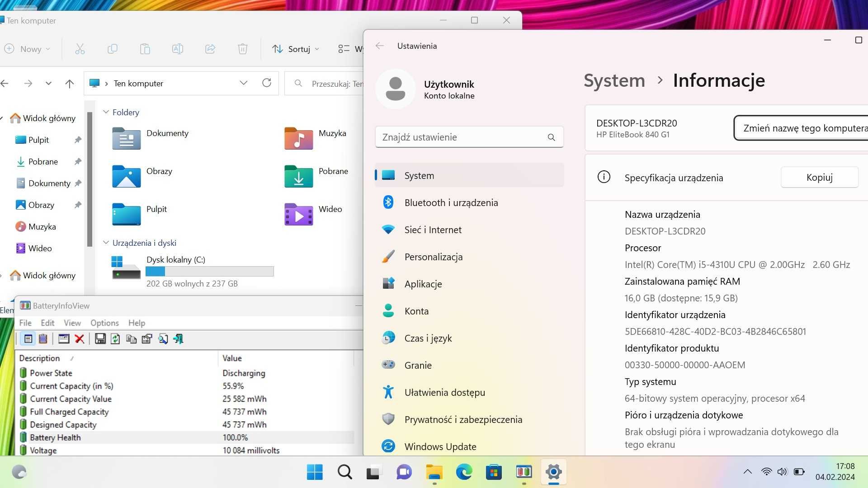
Task: Open Personalizacja in Settings sidebar
Action: coord(469,257)
